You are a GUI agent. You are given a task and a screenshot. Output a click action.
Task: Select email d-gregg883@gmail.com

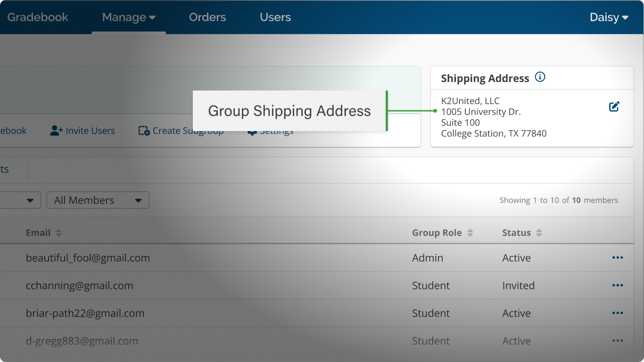click(x=82, y=341)
